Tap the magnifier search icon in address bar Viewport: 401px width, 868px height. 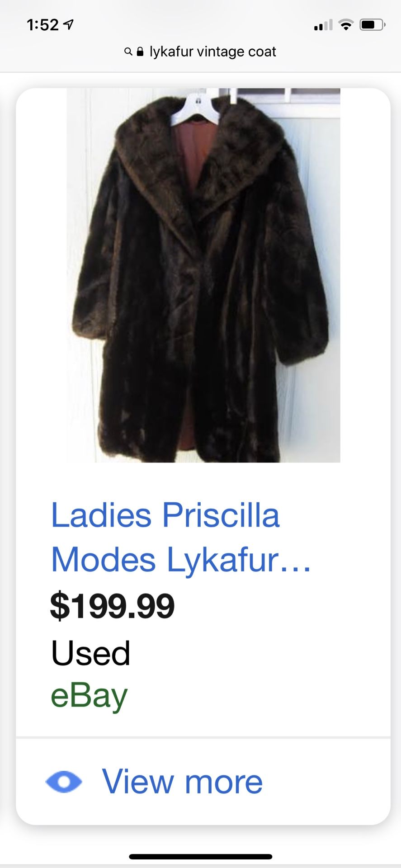tap(128, 52)
